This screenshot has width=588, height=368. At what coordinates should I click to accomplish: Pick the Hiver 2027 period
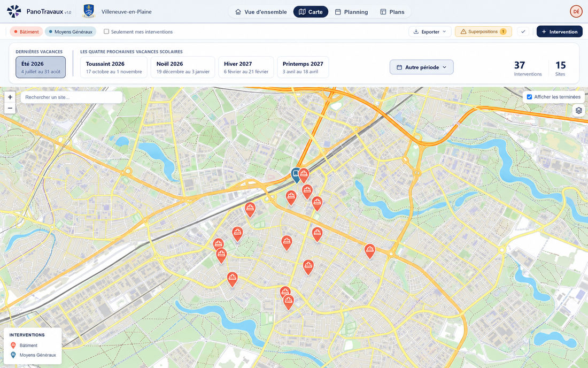click(x=246, y=67)
